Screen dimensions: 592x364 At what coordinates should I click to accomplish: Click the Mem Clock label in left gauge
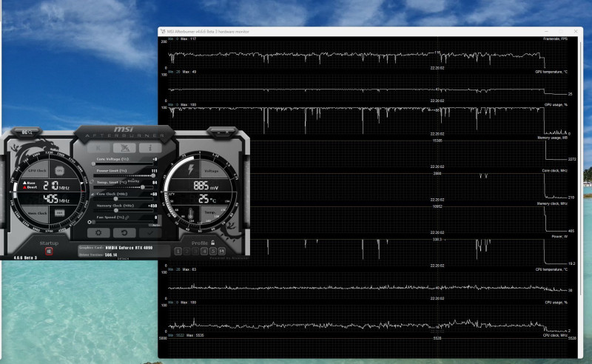click(x=38, y=213)
